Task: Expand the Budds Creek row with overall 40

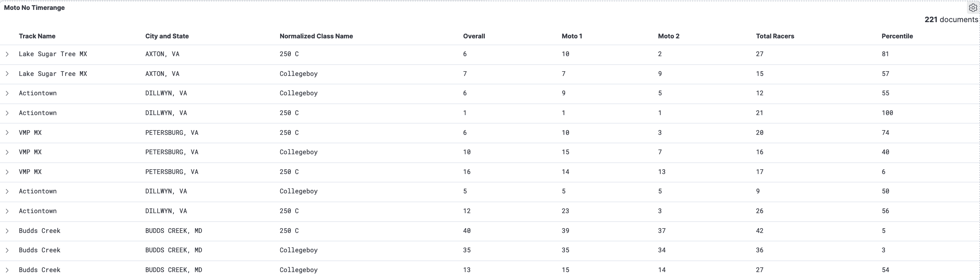Action: [7, 231]
